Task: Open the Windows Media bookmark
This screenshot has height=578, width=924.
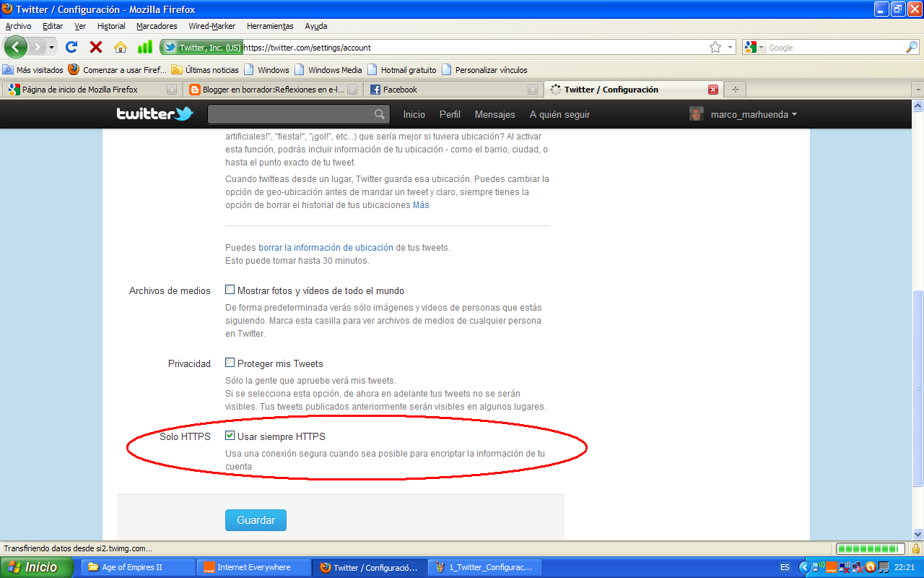Action: point(328,70)
